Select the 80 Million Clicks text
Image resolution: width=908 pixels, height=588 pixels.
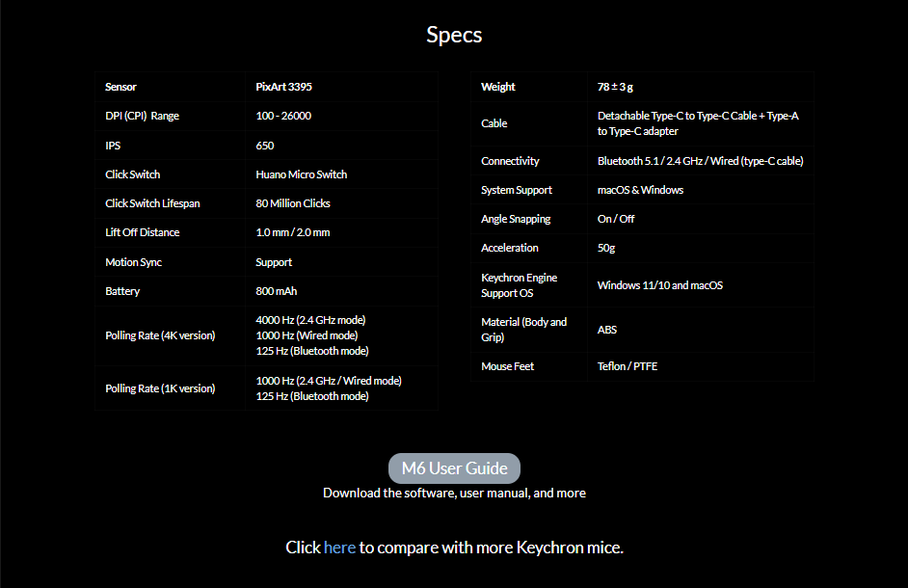tap(293, 203)
